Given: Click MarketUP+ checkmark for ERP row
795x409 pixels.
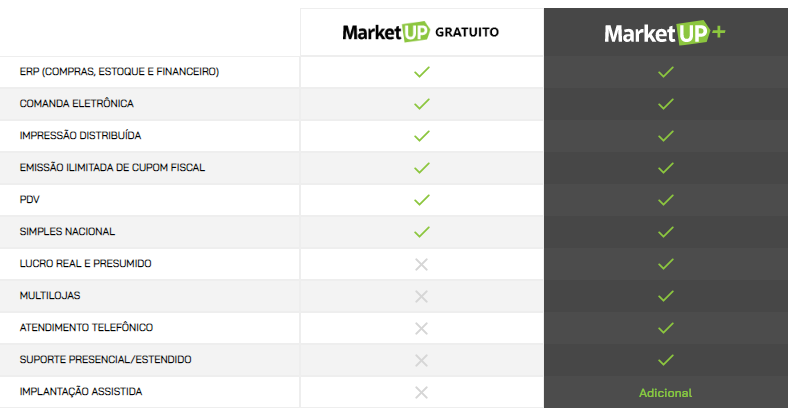Looking at the screenshot, I should point(665,72).
